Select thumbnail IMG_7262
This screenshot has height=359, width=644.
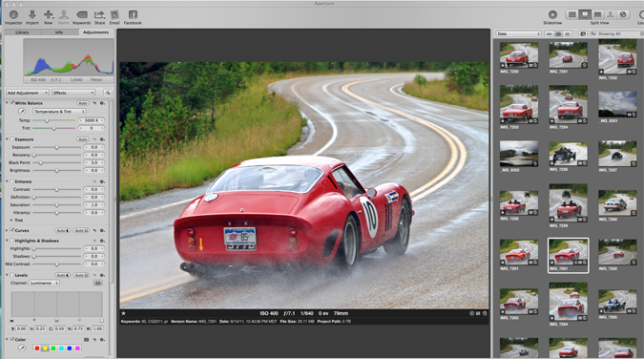coord(617,252)
